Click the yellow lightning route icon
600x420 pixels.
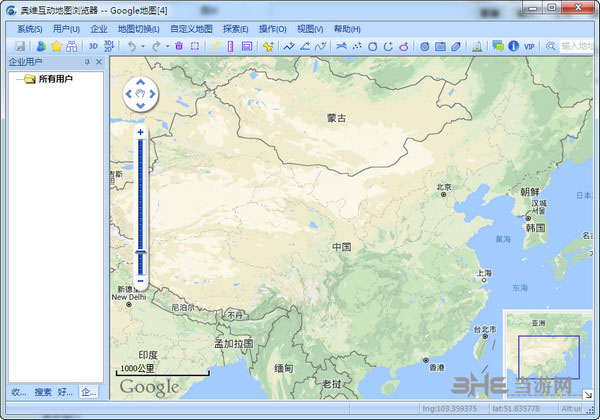click(215, 46)
